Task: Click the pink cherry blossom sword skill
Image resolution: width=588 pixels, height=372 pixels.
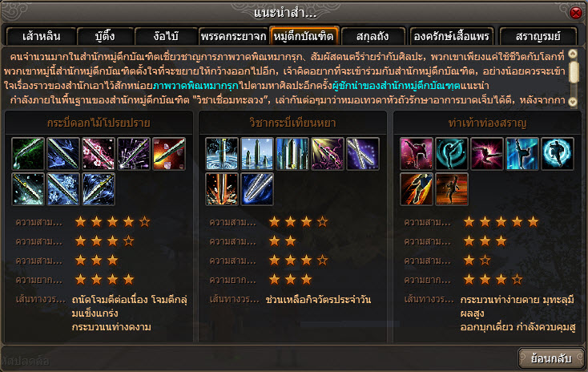Action: [x=99, y=153]
